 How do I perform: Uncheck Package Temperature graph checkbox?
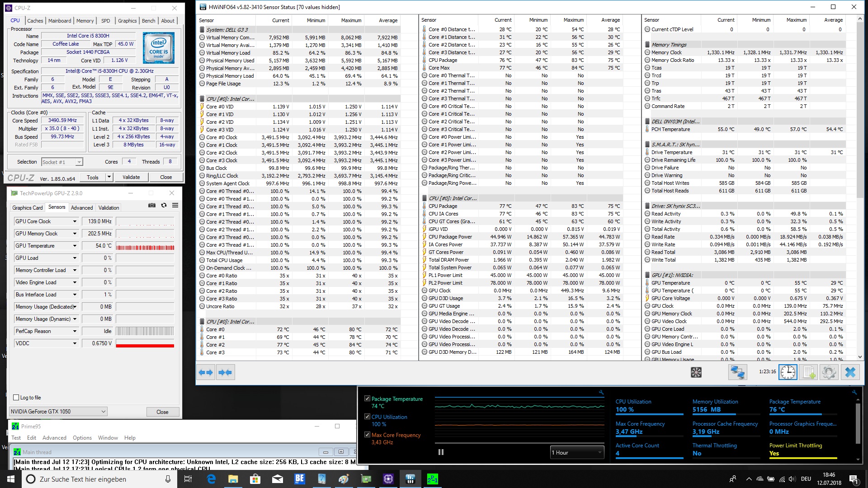[x=367, y=399]
